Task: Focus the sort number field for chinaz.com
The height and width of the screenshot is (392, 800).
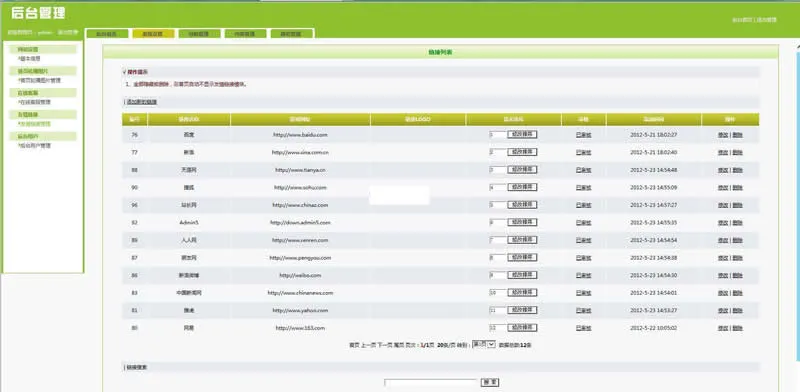Action: [497, 205]
